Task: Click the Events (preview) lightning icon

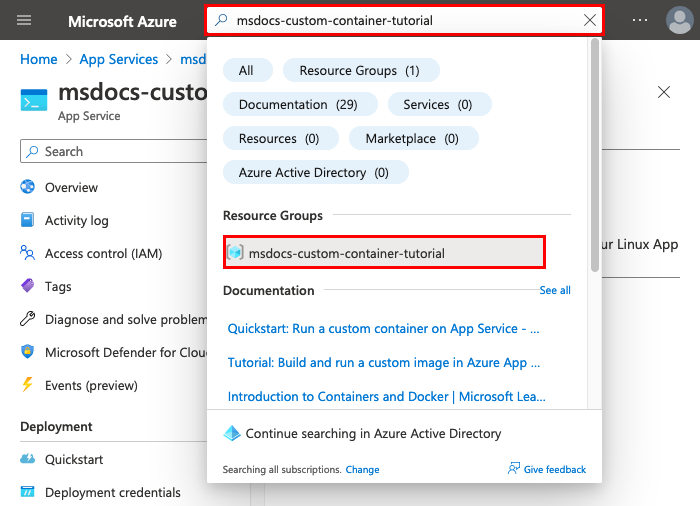Action: (27, 386)
